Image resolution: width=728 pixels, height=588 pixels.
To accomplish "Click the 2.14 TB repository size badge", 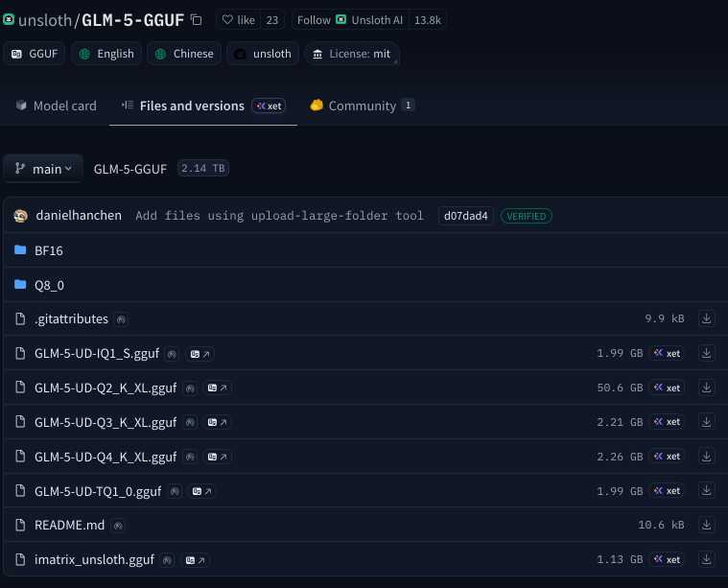I will pos(203,168).
